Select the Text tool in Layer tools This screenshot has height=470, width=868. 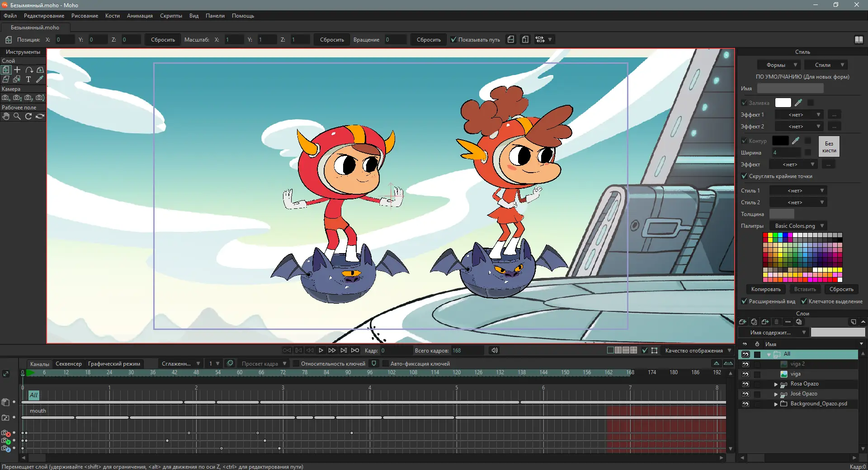point(28,79)
